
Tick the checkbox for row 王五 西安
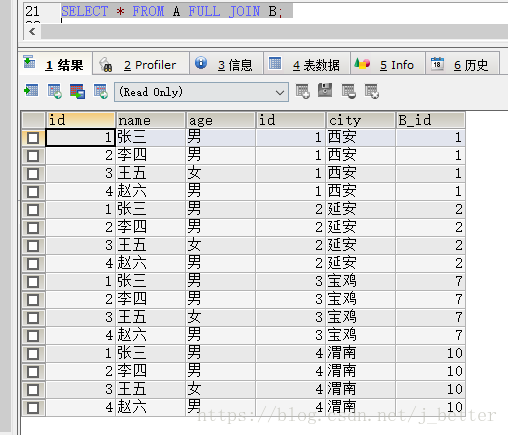[33, 174]
